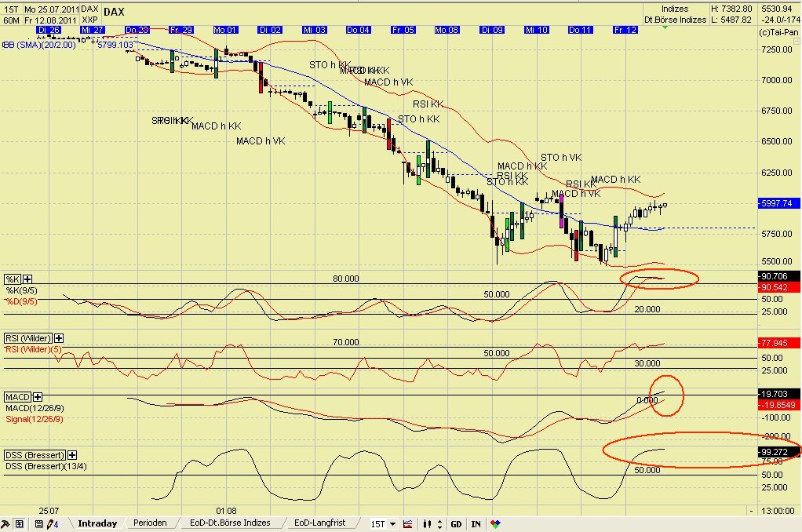Click the chart window layout icon
The height and width of the screenshot is (532, 802).
[18, 523]
